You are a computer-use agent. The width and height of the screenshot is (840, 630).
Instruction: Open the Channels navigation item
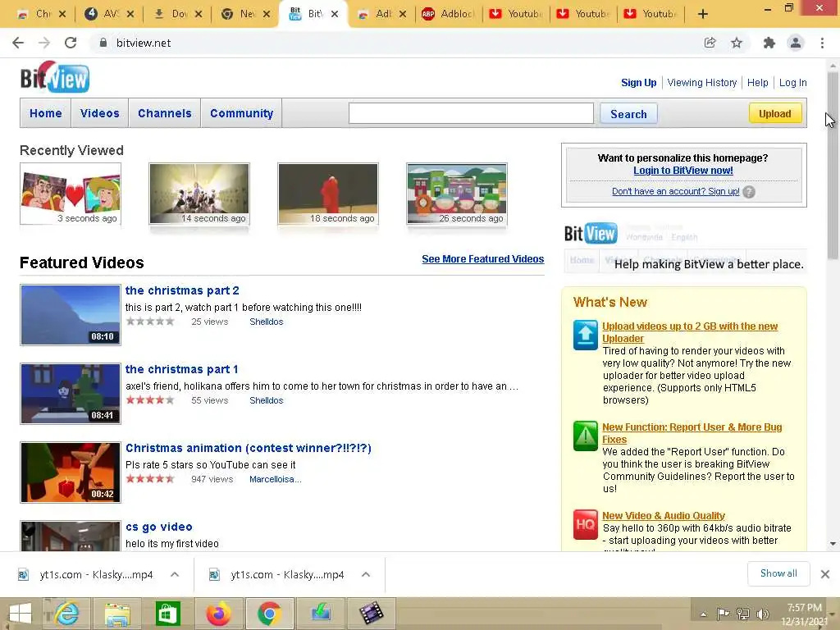tap(164, 113)
